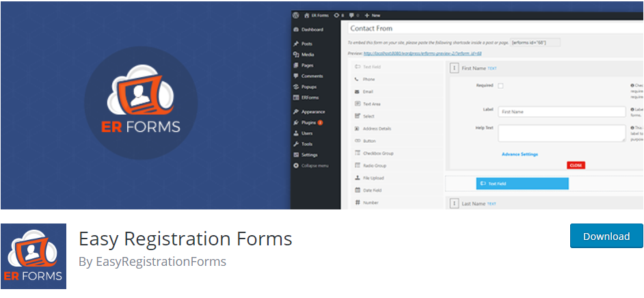This screenshot has width=644, height=298.
Task: Add a Phone field from the field list
Action: [397, 79]
